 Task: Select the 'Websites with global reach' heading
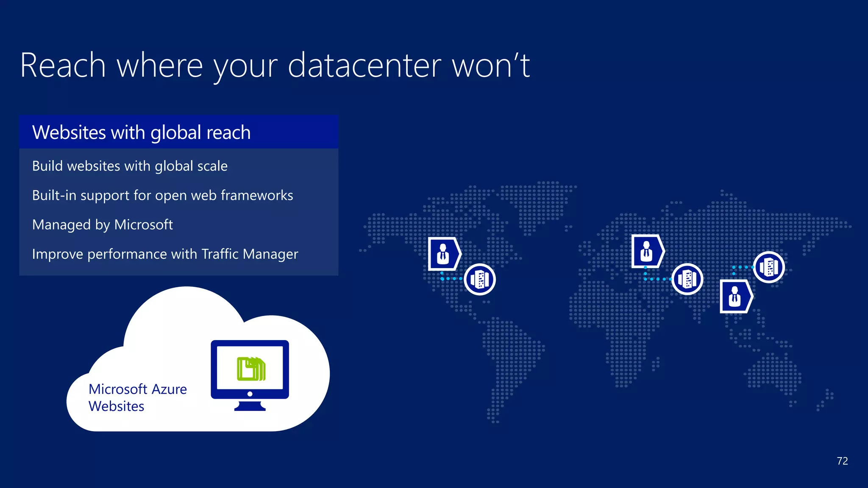point(142,133)
